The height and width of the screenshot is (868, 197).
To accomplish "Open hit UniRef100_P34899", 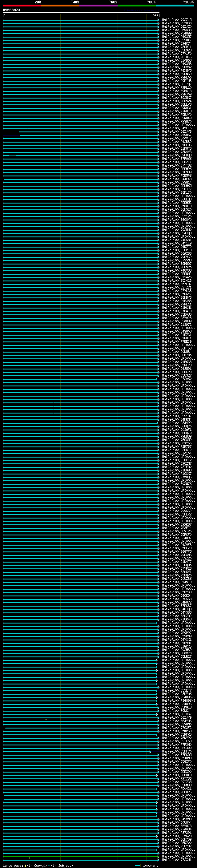I will coord(177,33).
